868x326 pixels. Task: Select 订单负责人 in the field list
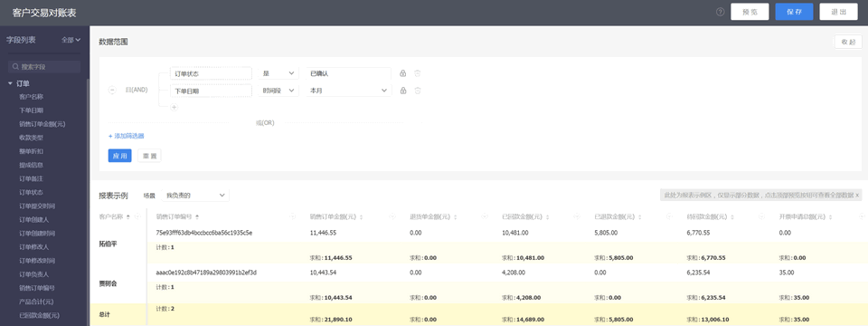point(33,274)
